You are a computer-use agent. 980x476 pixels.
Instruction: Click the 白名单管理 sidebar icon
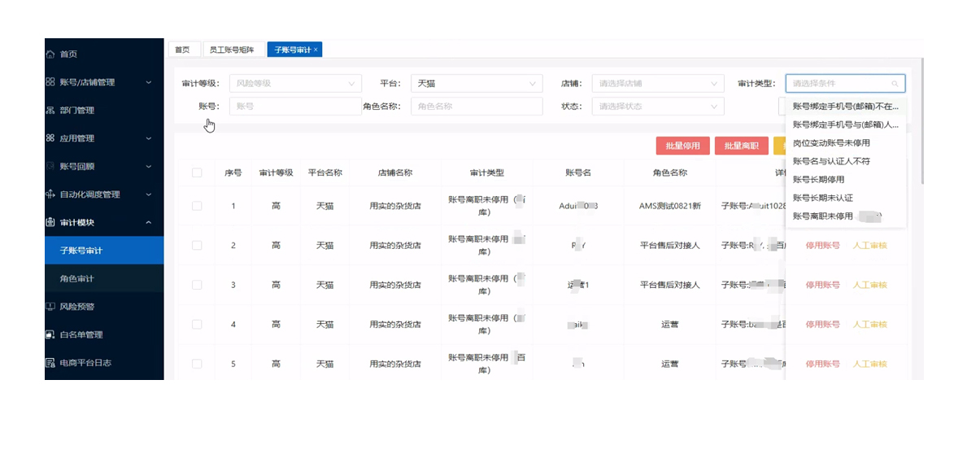tap(50, 334)
